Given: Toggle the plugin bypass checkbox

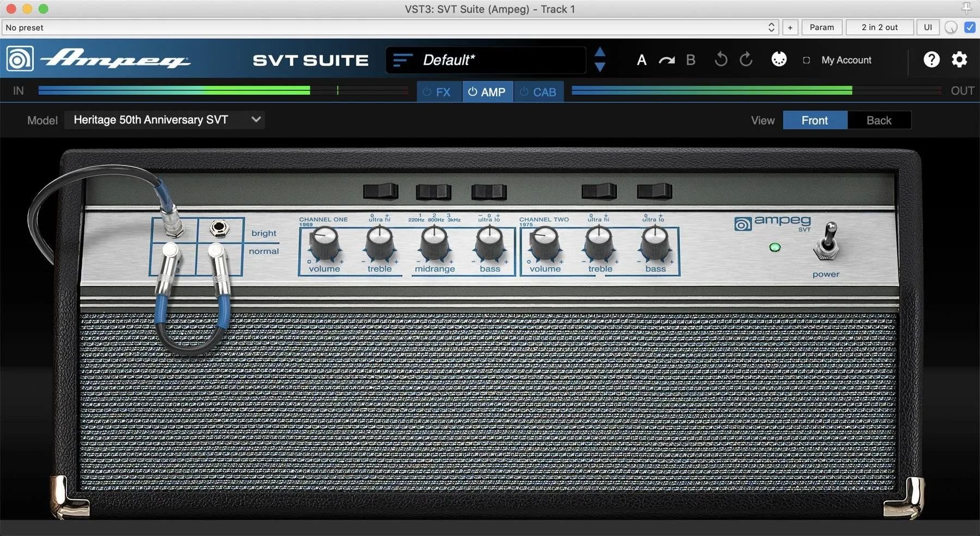Looking at the screenshot, I should pyautogui.click(x=970, y=27).
